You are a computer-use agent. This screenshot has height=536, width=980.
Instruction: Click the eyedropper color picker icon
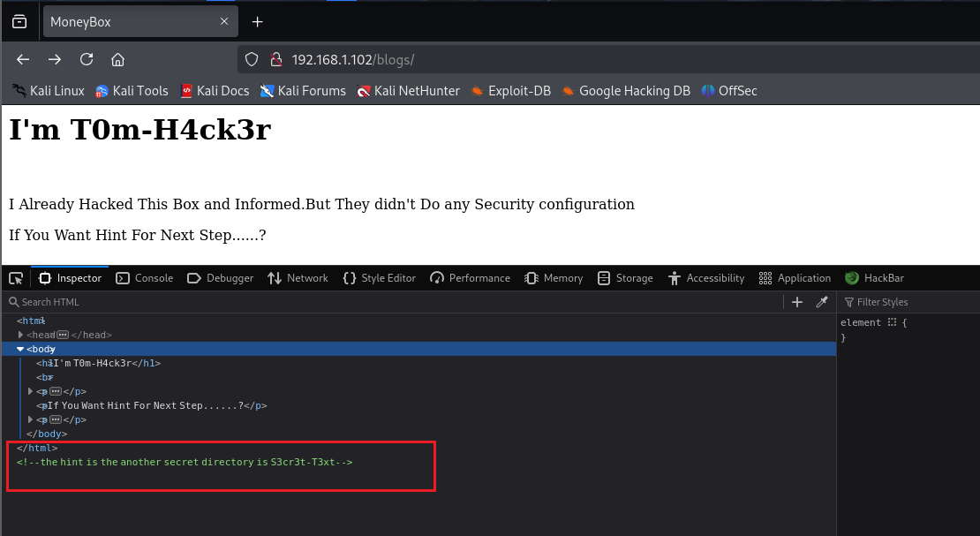click(x=822, y=302)
